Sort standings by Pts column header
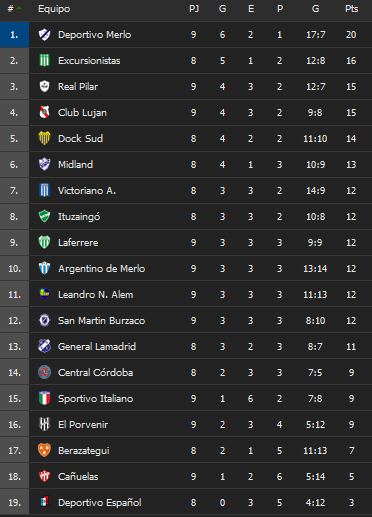 351,9
